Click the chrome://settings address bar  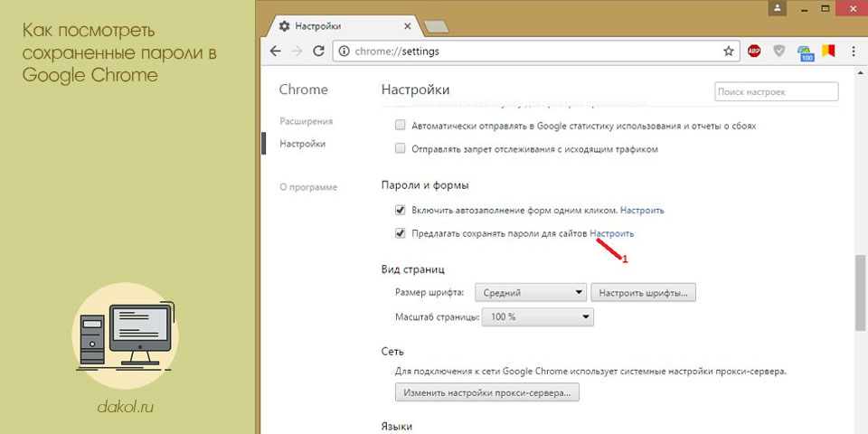click(x=537, y=52)
